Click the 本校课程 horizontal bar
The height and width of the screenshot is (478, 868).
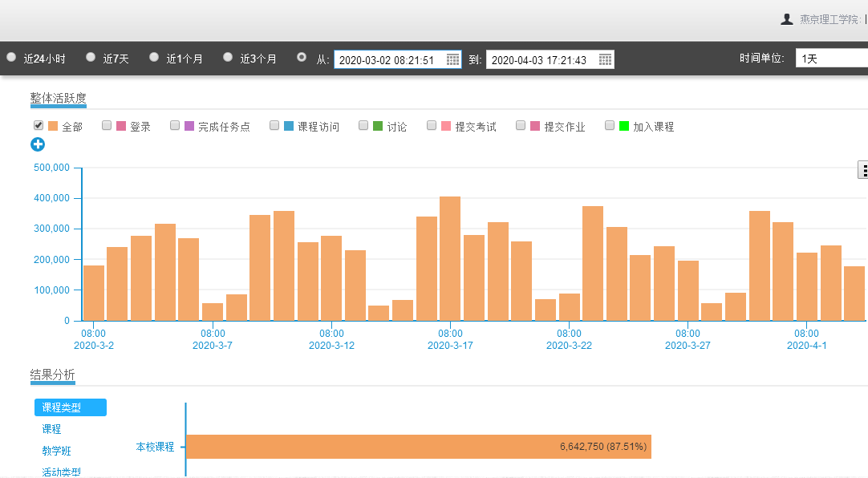point(417,447)
